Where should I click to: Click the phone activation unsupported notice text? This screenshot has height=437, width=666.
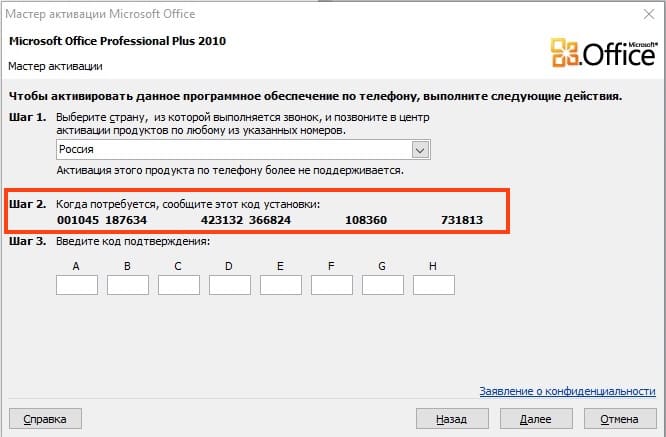point(230,170)
